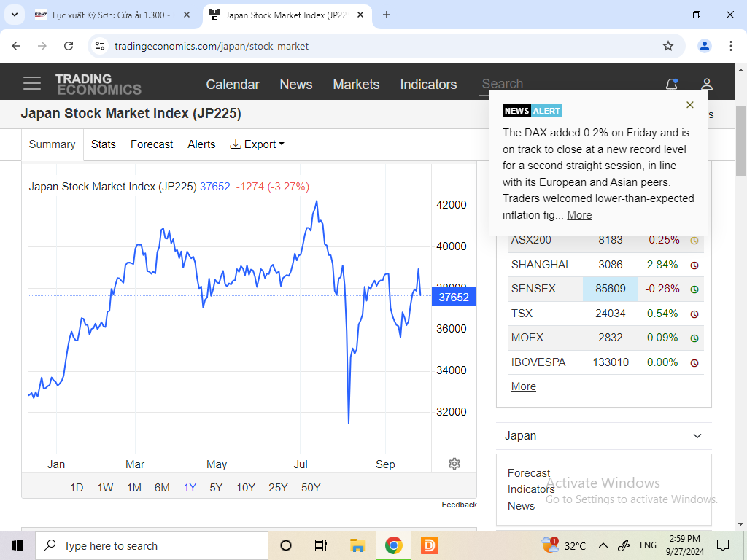Click the Feedback link
Image resolution: width=747 pixels, height=560 pixels.
point(460,505)
